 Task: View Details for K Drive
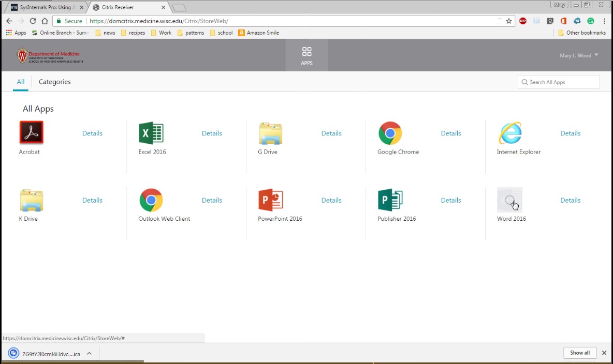point(92,200)
